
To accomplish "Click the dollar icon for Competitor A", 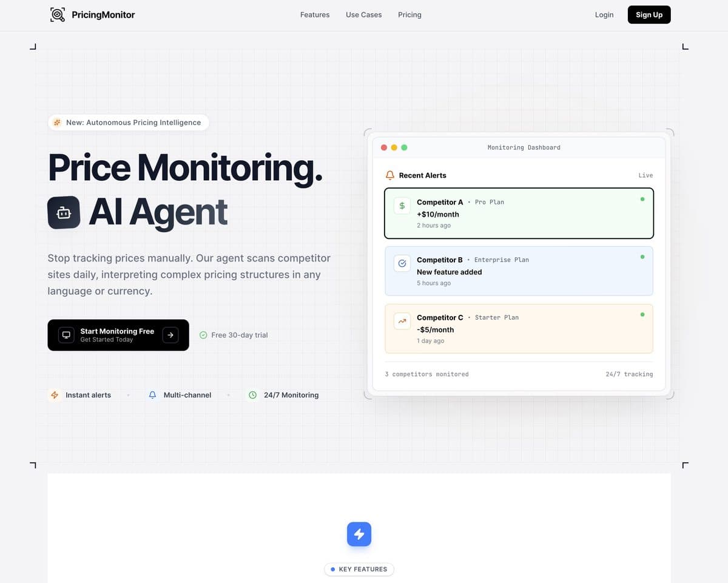I will coord(402,206).
